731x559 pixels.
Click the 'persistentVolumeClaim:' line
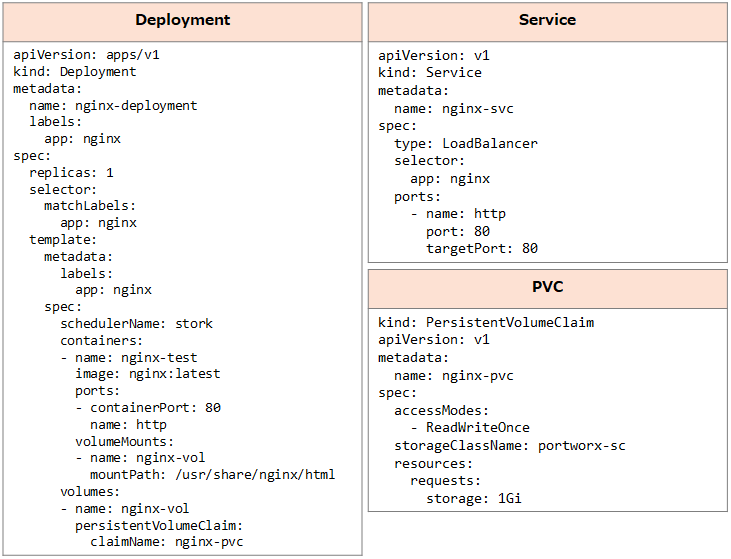[x=159, y=526]
